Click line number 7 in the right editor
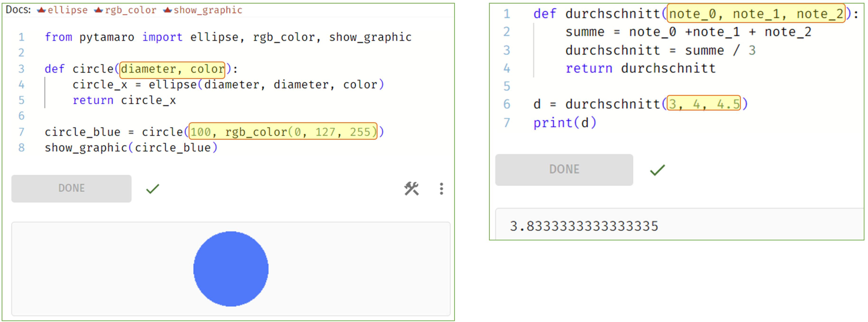The height and width of the screenshot is (322, 868). [x=506, y=123]
